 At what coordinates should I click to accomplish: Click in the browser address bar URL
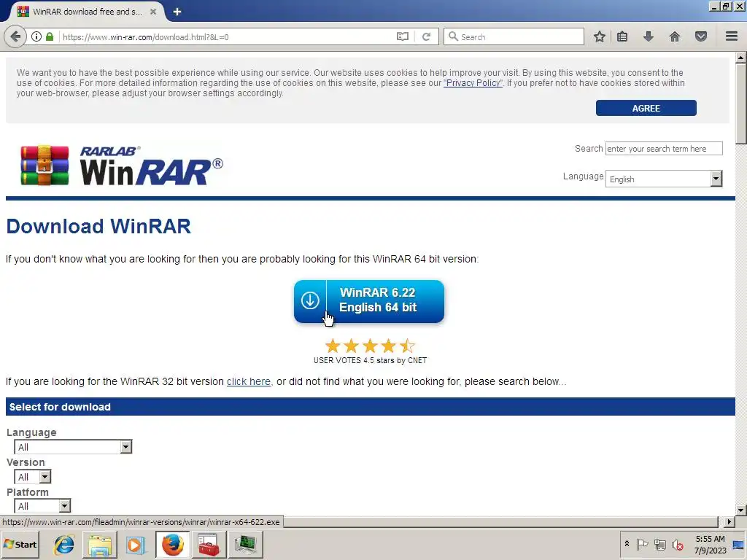coord(225,36)
